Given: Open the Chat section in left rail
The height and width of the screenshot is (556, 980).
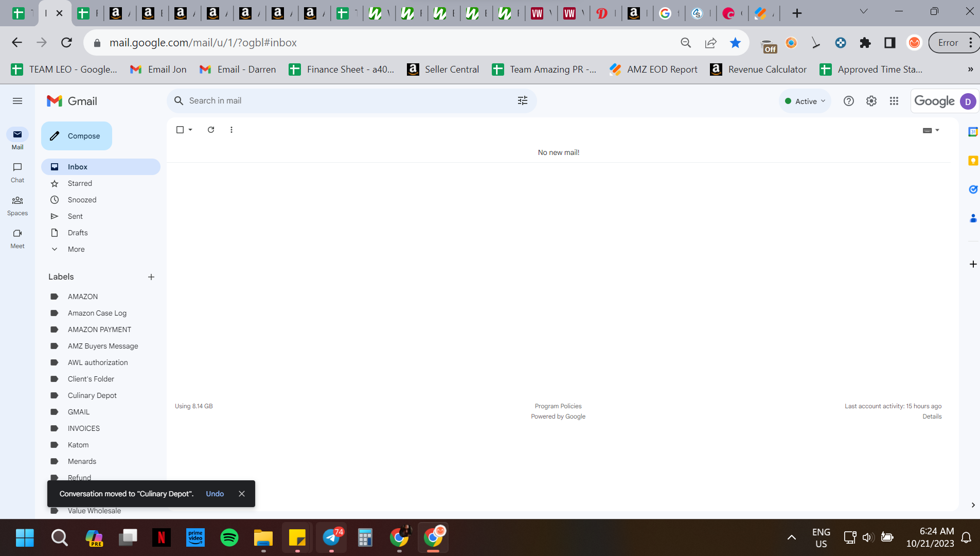Looking at the screenshot, I should tap(17, 172).
